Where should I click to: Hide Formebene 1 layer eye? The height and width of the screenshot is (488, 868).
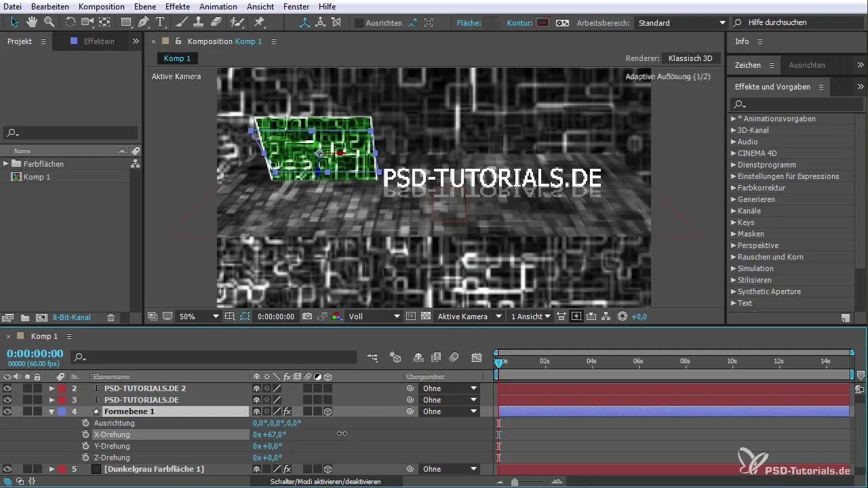point(7,411)
